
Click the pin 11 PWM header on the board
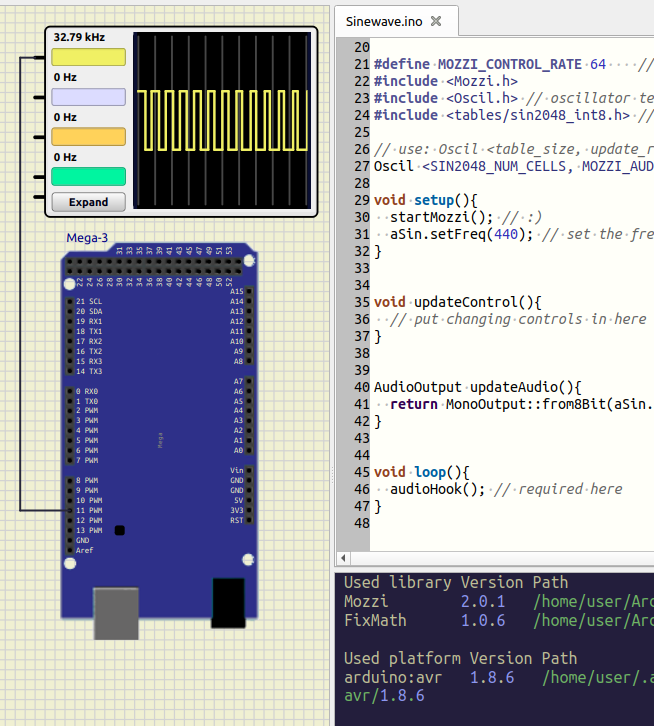(x=69, y=511)
